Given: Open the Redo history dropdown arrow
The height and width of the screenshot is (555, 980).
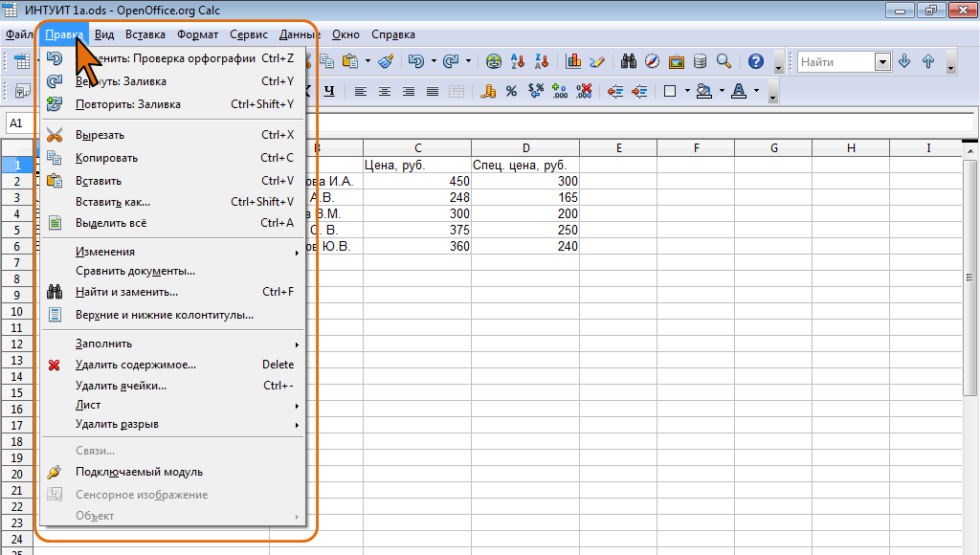Looking at the screenshot, I should [468, 61].
